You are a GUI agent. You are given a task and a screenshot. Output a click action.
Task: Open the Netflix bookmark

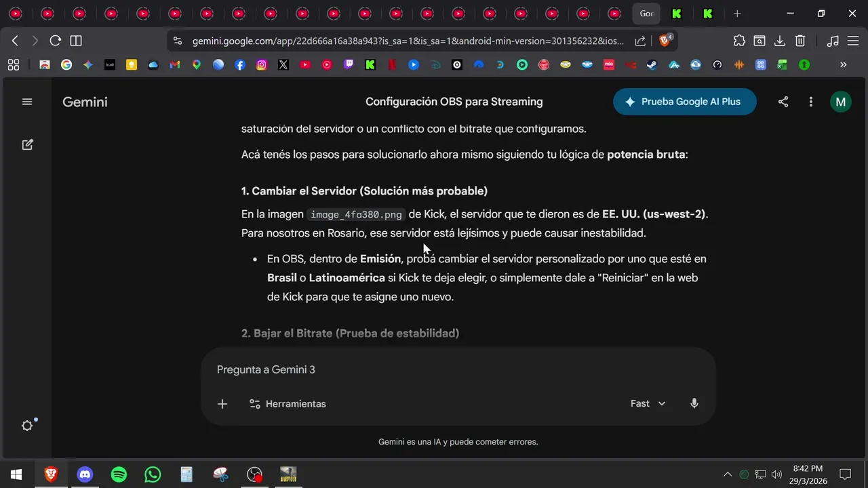(392, 65)
